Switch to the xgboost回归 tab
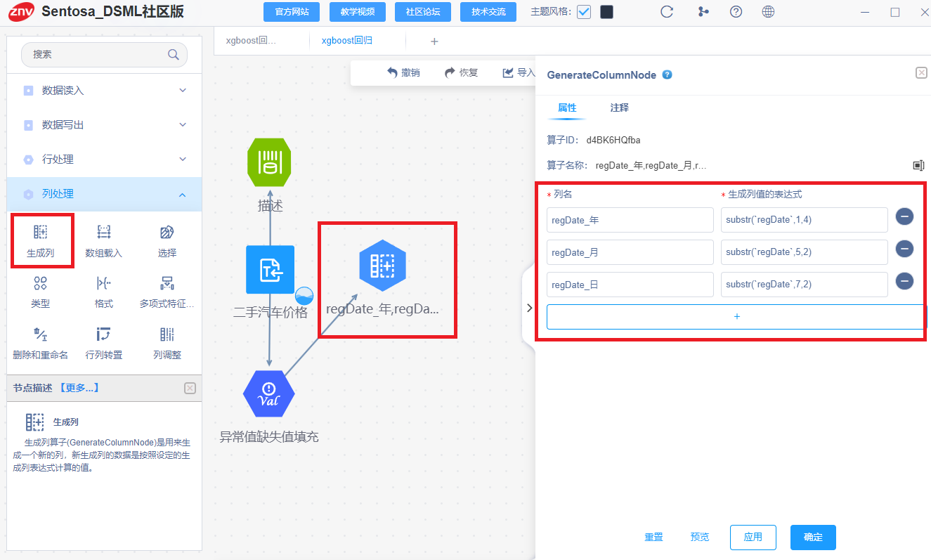Image resolution: width=931 pixels, height=560 pixels. coord(347,41)
